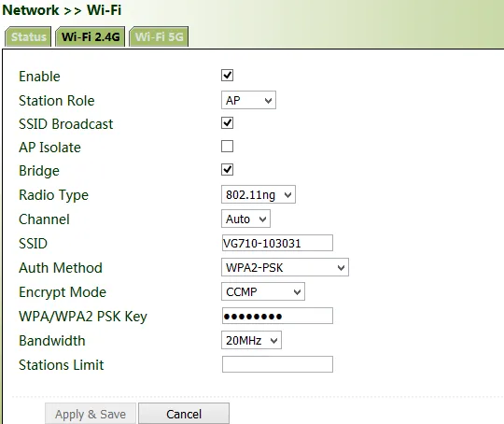The width and height of the screenshot is (504, 424).
Task: Select the Wi-Fi 2.4G tab
Action: [x=91, y=36]
